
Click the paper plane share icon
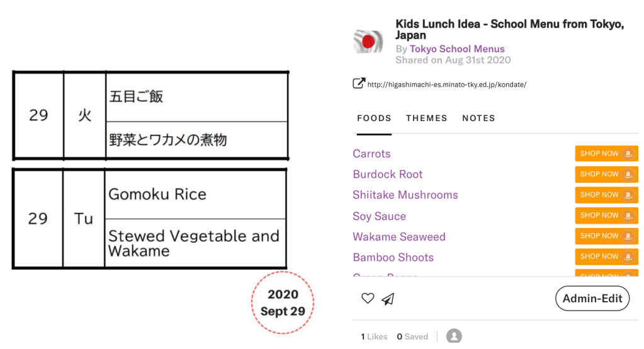click(x=388, y=299)
